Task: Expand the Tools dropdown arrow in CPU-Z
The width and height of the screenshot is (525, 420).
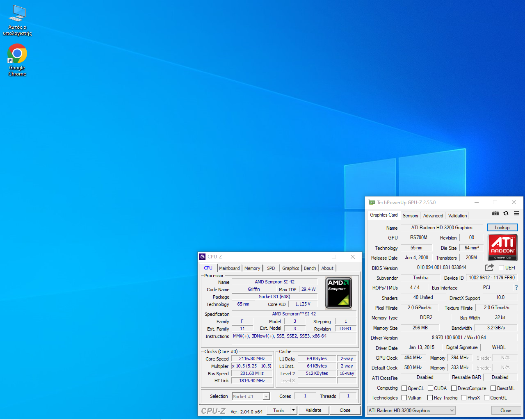Action: (293, 410)
